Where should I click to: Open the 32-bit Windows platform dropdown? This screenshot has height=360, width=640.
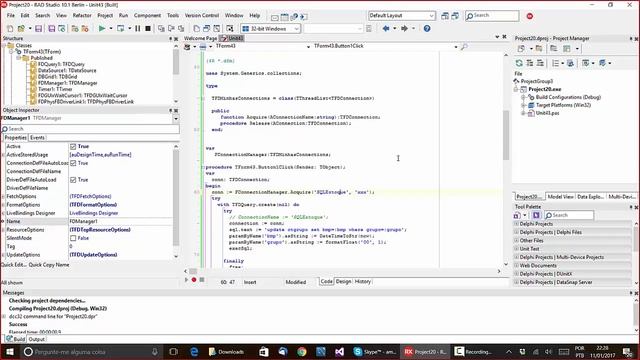click(296, 29)
